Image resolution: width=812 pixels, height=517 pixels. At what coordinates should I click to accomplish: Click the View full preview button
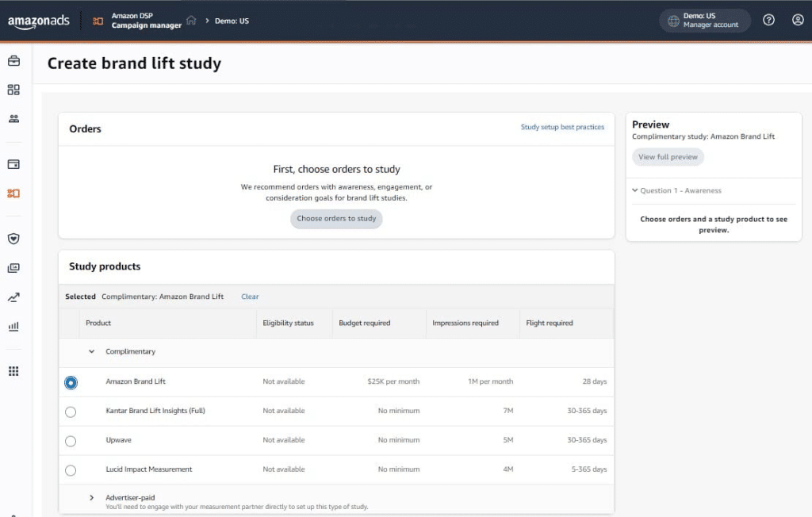coord(668,157)
